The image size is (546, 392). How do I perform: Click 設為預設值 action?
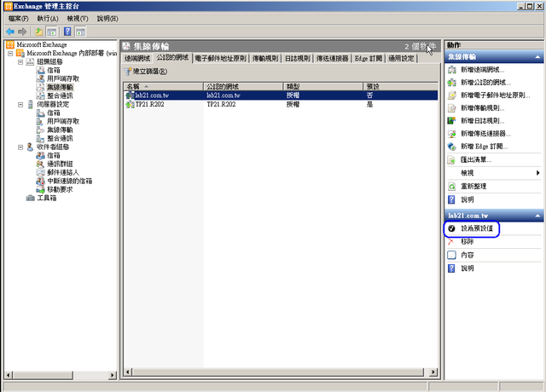coord(477,228)
